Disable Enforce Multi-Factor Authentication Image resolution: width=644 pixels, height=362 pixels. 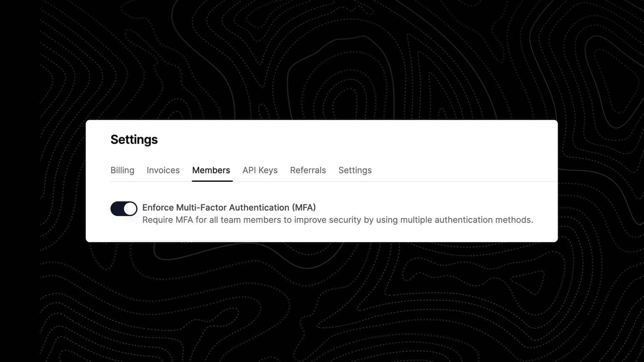(123, 208)
